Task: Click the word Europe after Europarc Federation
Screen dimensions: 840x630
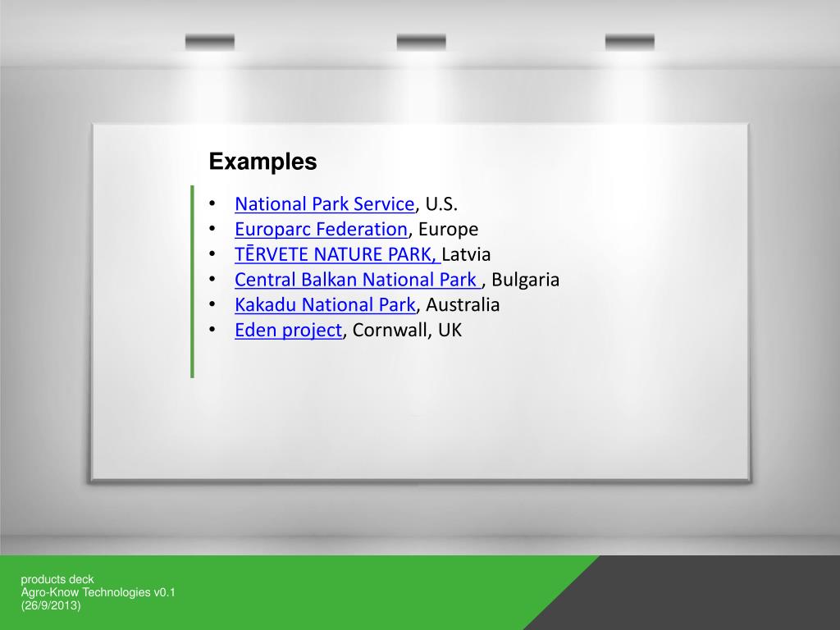Action: click(x=448, y=230)
